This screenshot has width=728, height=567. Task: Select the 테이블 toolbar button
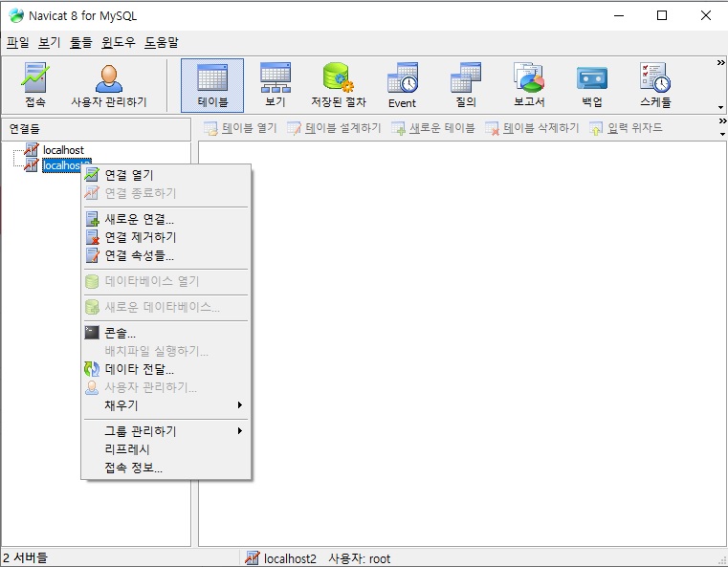point(212,85)
